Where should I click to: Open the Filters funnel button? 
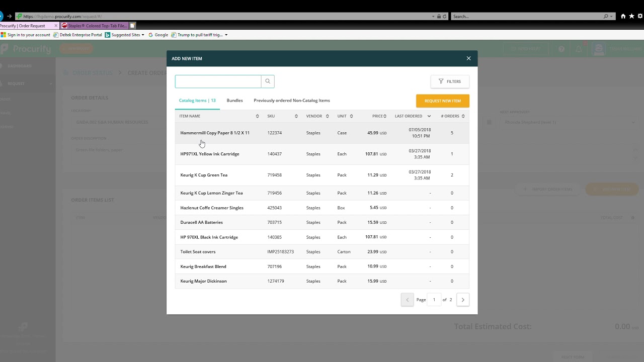point(450,81)
